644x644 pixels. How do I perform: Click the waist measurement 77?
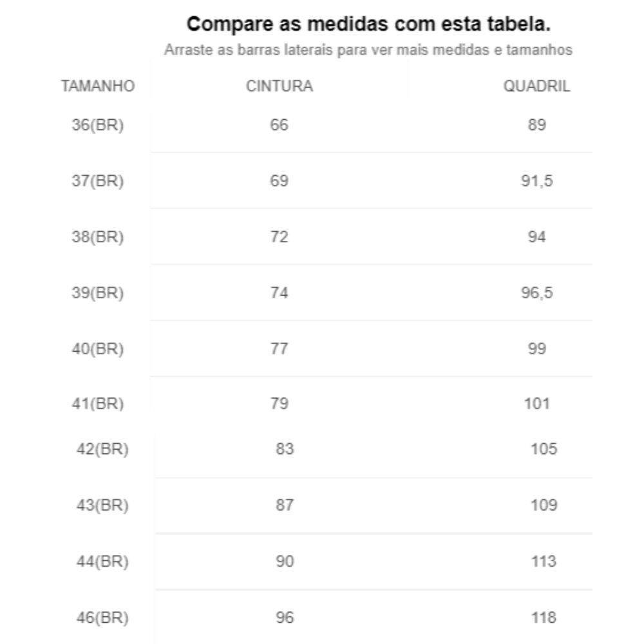(279, 349)
